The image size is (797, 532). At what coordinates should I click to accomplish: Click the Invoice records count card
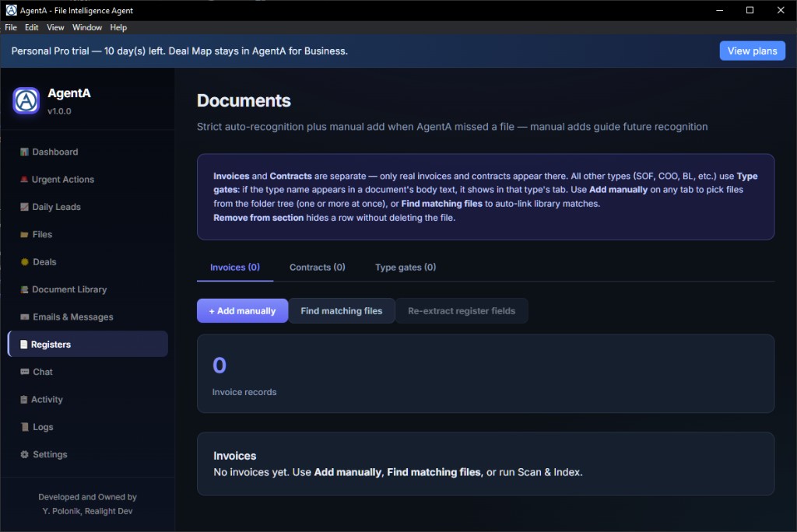pos(486,373)
